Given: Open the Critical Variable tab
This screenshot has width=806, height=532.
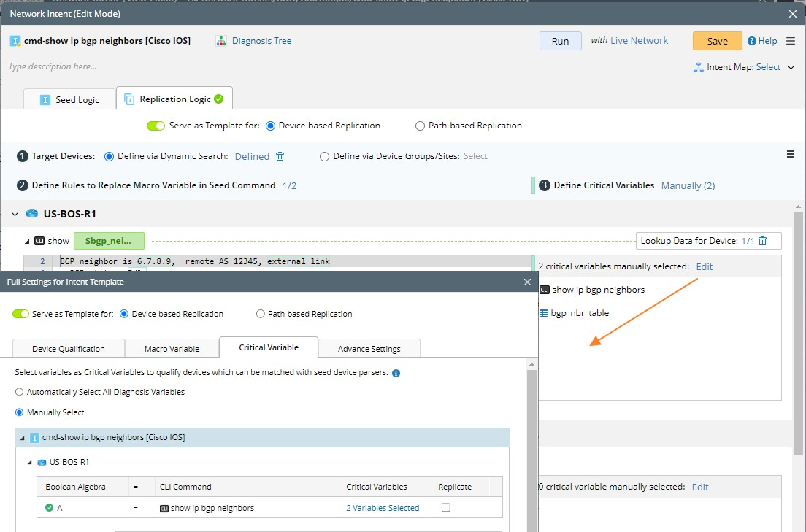Looking at the screenshot, I should pos(269,347).
